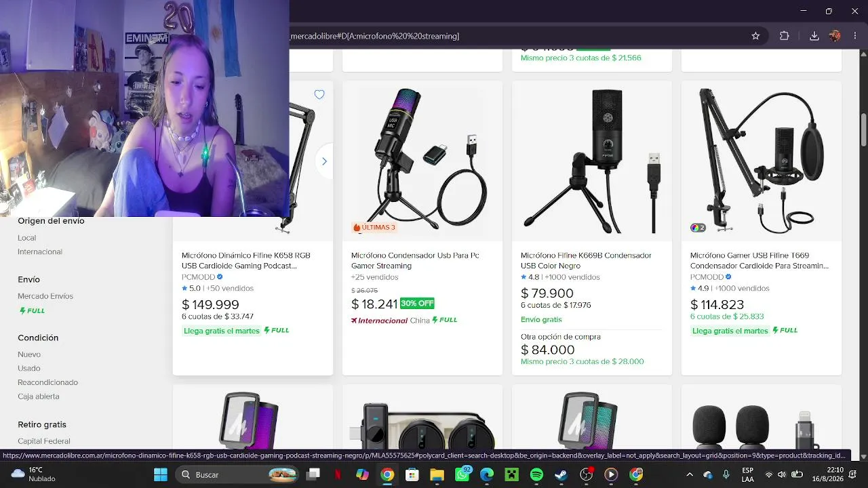The height and width of the screenshot is (488, 868).
Task: Select the FULL shipping filter in the sidebar
Action: [x=32, y=310]
